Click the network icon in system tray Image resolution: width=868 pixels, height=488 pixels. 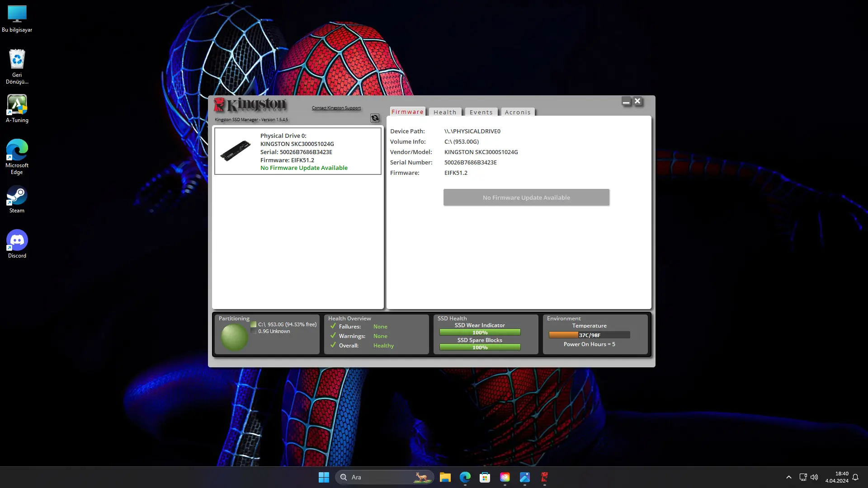pos(803,477)
